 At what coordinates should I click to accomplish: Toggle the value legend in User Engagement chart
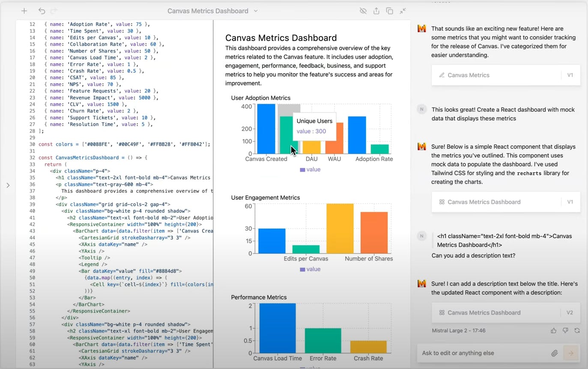(310, 270)
